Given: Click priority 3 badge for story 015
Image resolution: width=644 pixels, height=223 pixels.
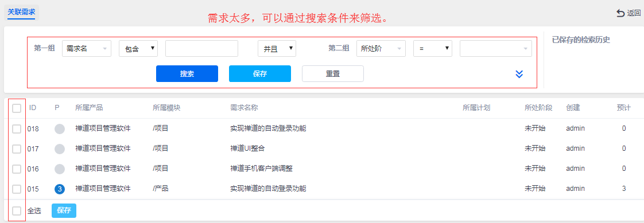Looking at the screenshot, I should tap(60, 189).
